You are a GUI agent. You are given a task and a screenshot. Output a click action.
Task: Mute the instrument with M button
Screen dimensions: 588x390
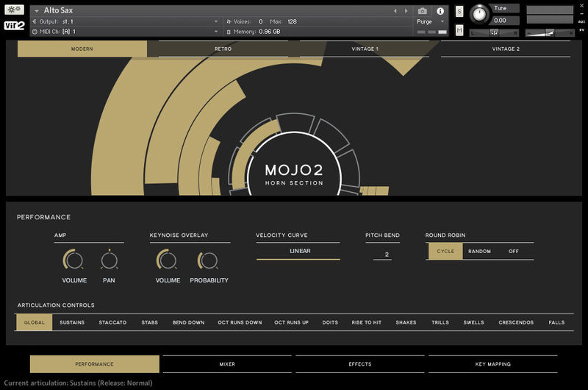tap(459, 30)
